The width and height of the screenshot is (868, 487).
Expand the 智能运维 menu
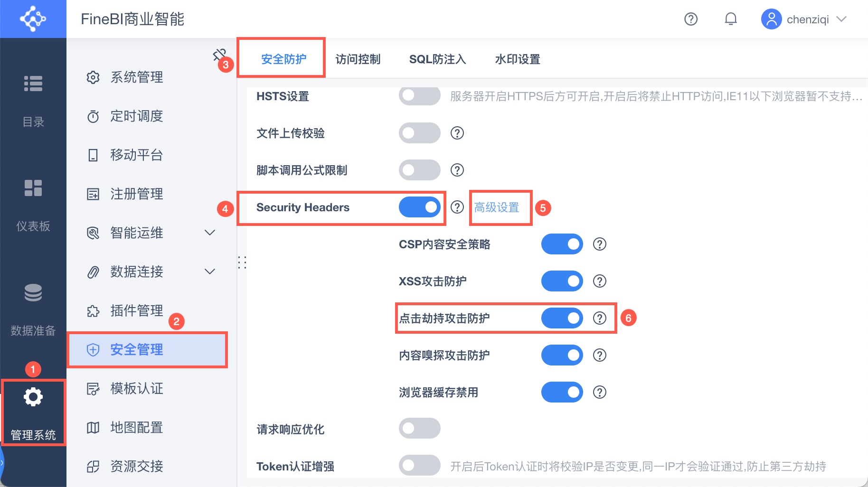(x=209, y=233)
